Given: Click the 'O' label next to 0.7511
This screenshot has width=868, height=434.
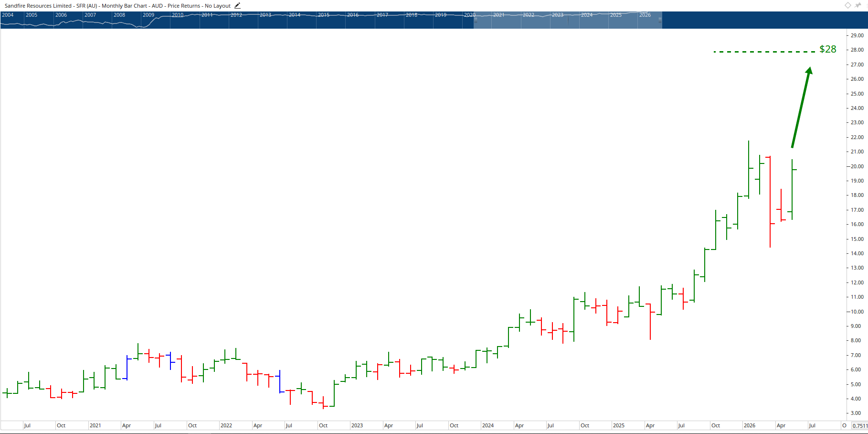Looking at the screenshot, I should pyautogui.click(x=844, y=425).
